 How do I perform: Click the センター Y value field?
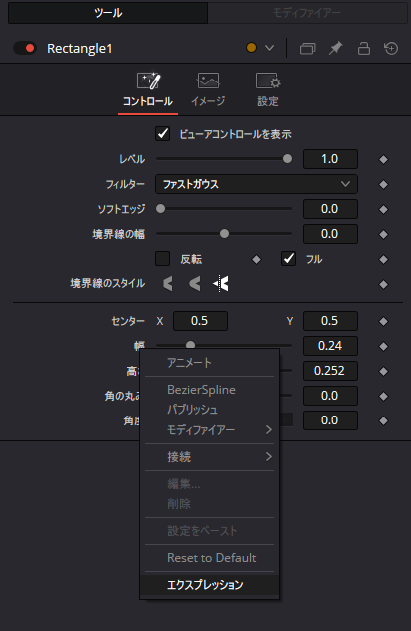point(330,321)
